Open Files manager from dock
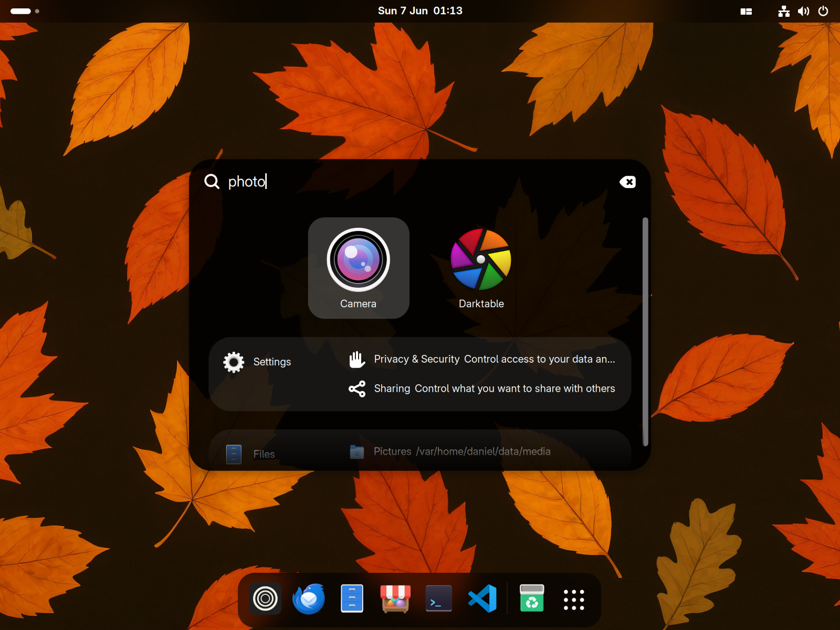This screenshot has width=840, height=630. tap(352, 598)
